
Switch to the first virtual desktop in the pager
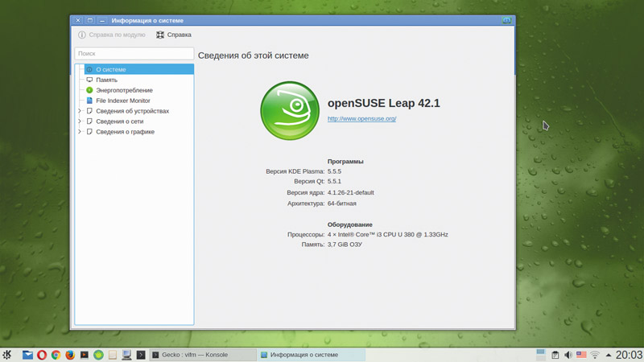click(540, 352)
